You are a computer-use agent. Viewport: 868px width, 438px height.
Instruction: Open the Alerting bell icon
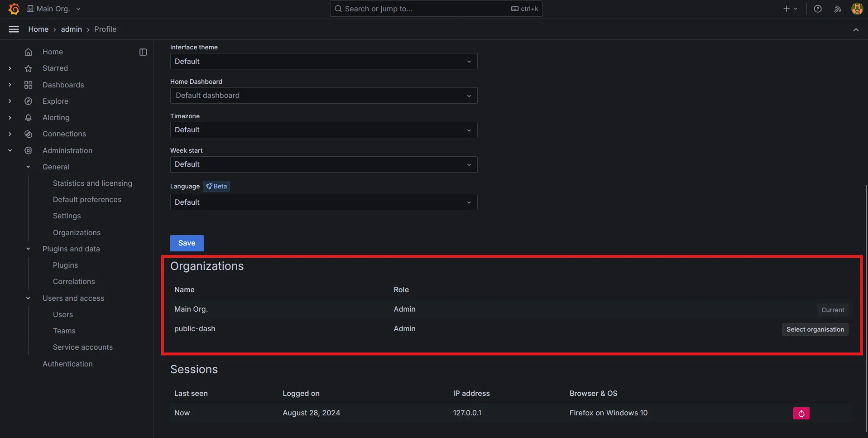coord(29,117)
